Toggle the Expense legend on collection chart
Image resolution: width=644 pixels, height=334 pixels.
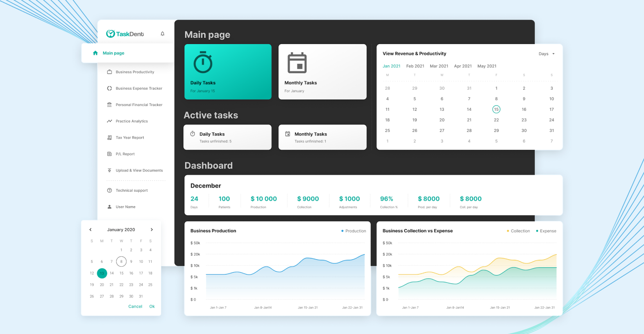tap(546, 231)
